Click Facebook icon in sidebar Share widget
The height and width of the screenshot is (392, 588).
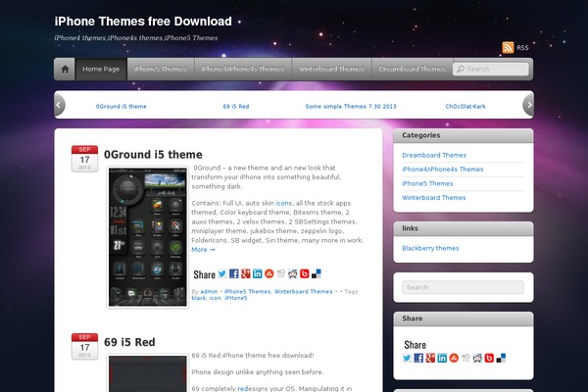click(418, 358)
